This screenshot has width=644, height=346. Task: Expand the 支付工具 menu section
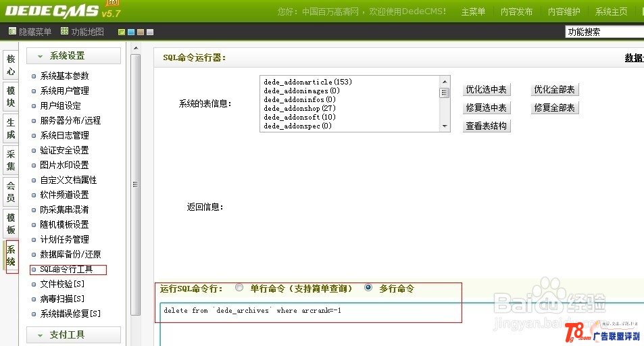point(74,335)
